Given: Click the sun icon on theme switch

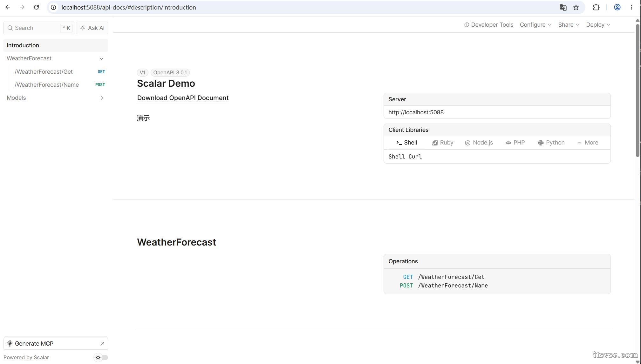Looking at the screenshot, I should coord(98,357).
